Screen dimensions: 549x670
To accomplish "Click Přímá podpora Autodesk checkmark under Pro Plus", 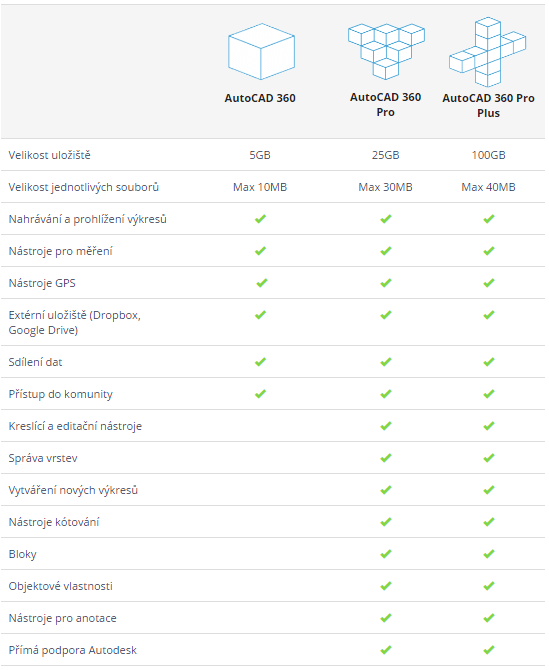I will [x=489, y=650].
